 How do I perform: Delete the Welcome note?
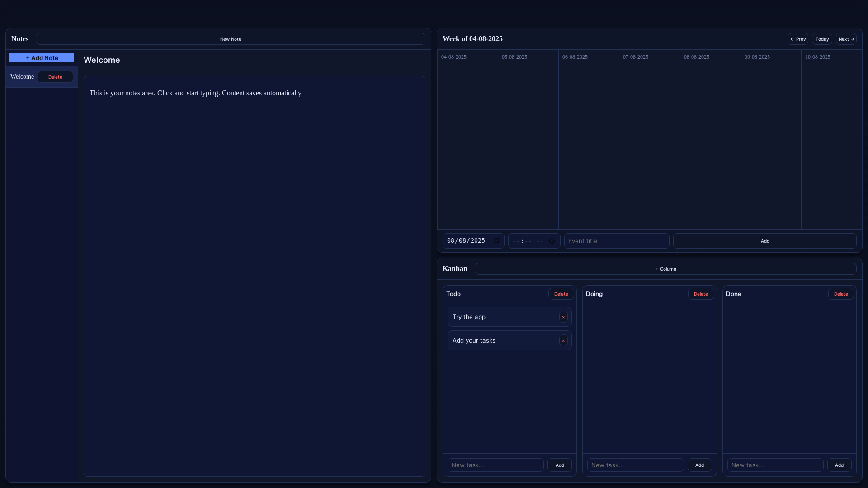(55, 77)
